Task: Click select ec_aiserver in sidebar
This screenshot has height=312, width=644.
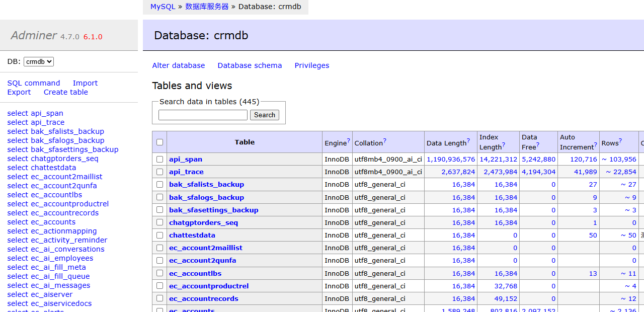Action: (x=40, y=294)
